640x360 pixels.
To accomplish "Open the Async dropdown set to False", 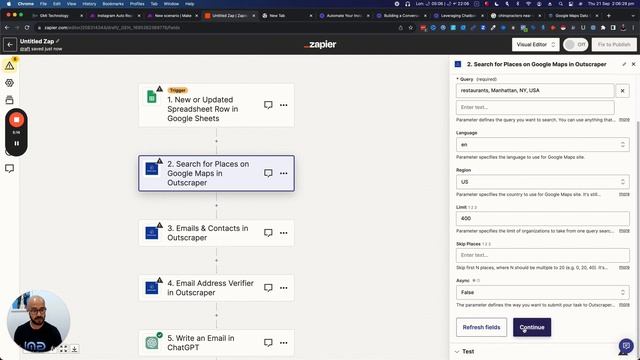I will (542, 292).
